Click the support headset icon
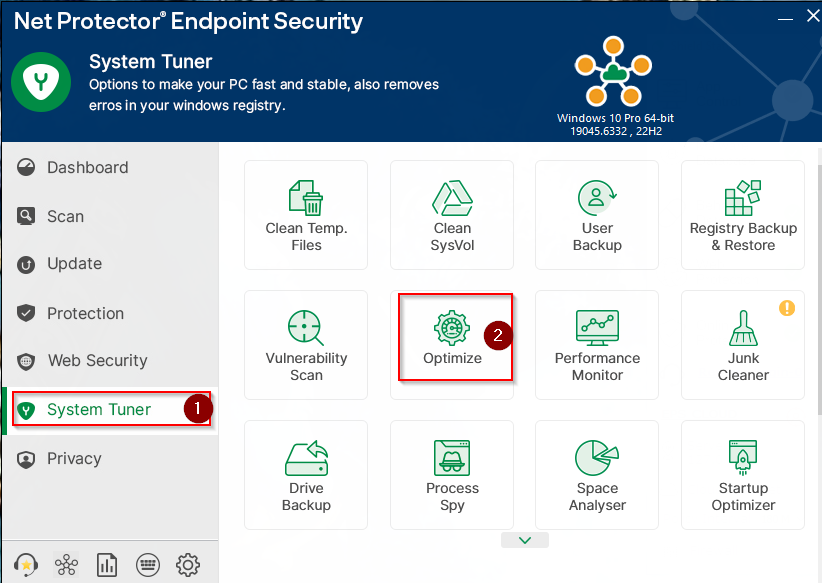The width and height of the screenshot is (822, 583). (26, 565)
